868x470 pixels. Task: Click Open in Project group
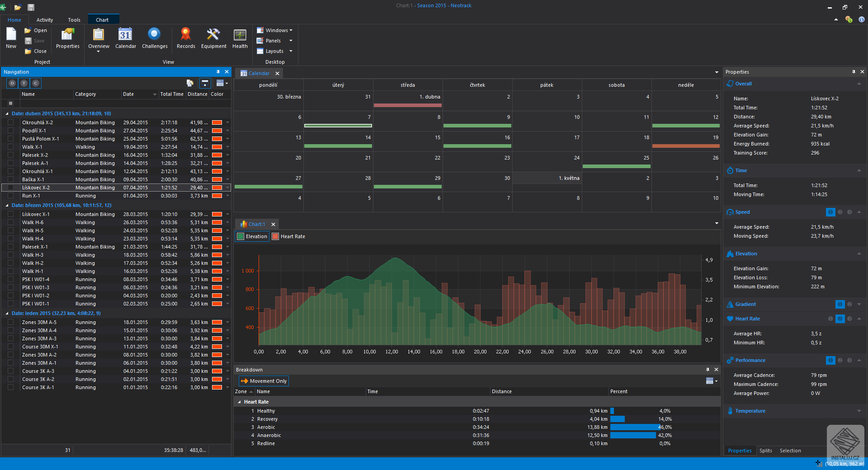pos(36,30)
